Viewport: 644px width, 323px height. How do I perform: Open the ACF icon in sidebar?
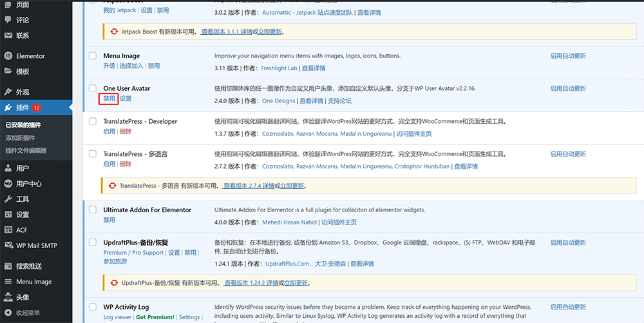(x=8, y=230)
